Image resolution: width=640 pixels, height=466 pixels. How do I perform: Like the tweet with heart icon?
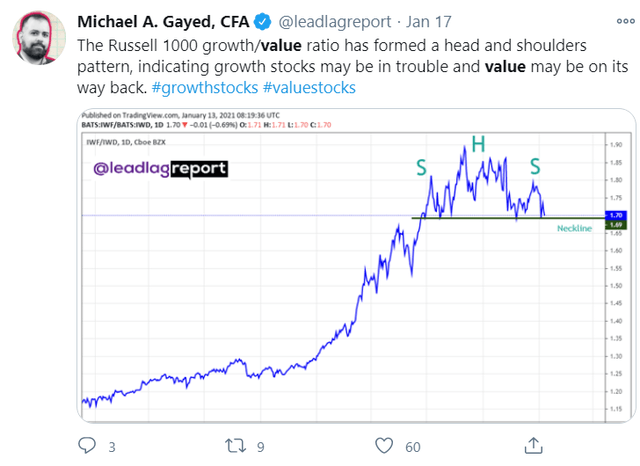pyautogui.click(x=384, y=446)
